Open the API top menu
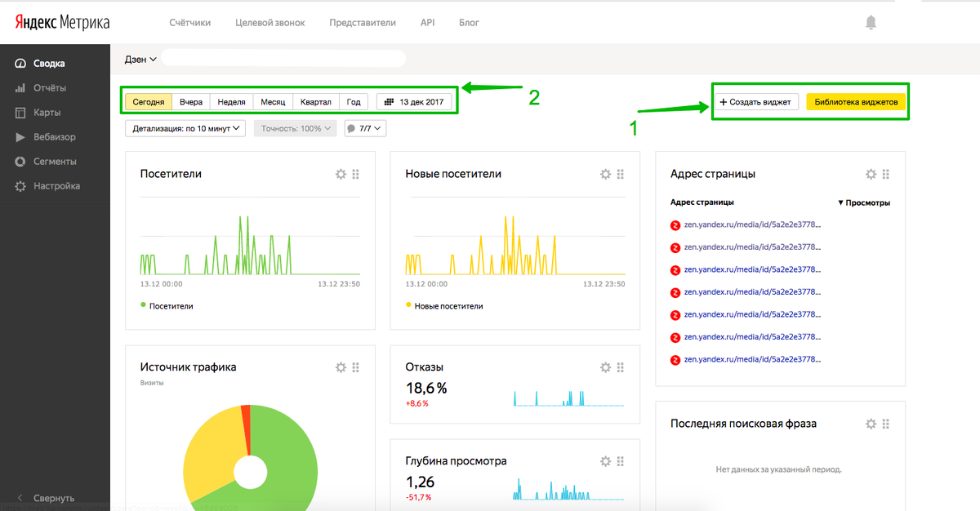 [x=427, y=23]
